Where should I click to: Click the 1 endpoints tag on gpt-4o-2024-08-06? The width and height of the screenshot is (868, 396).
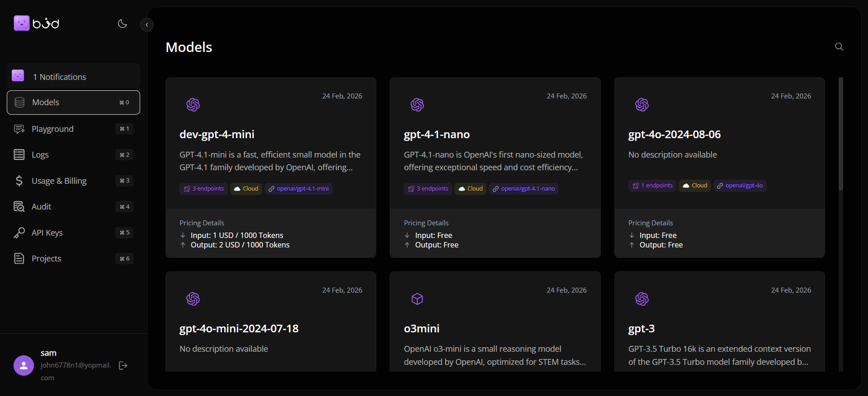[652, 186]
